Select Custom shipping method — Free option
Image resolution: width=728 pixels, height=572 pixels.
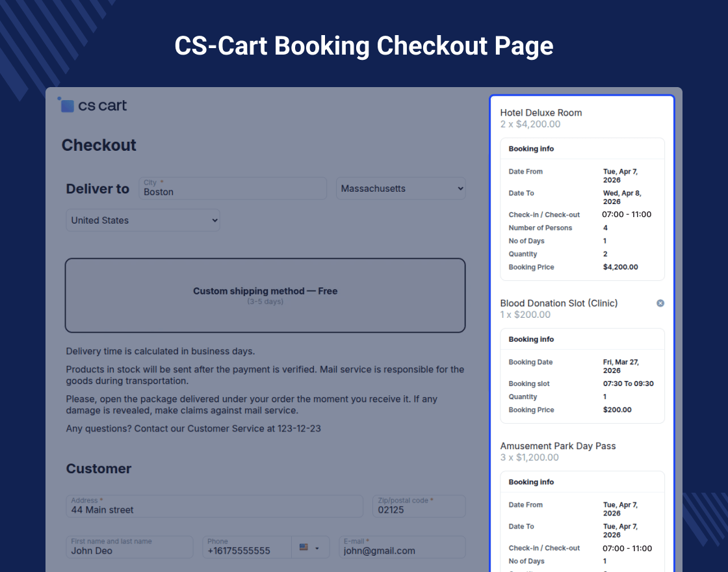(265, 295)
